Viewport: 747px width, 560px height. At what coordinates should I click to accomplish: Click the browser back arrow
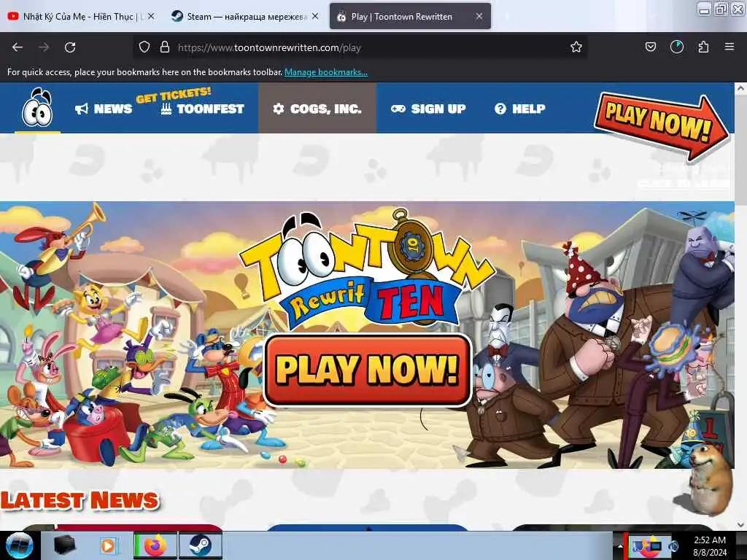[x=18, y=47]
